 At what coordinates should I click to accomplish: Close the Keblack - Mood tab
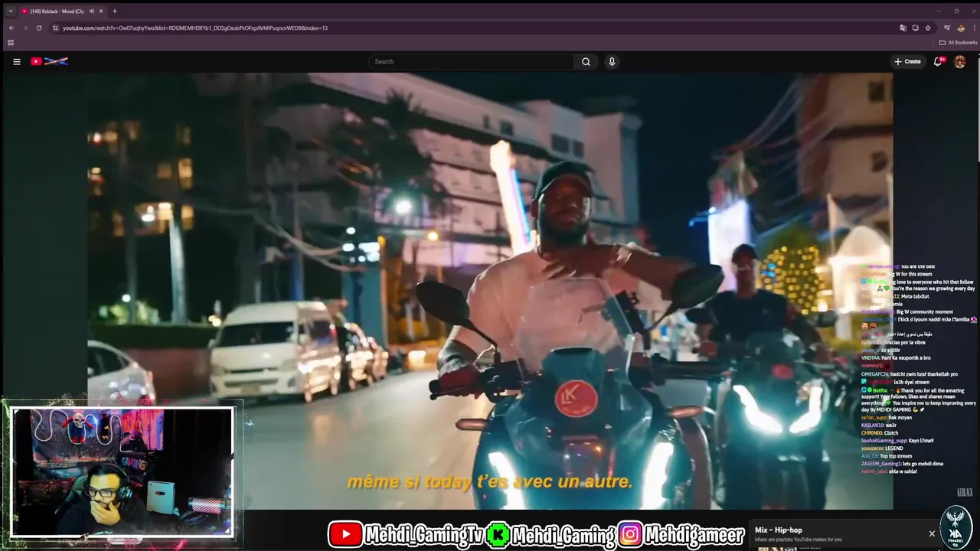coord(100,11)
